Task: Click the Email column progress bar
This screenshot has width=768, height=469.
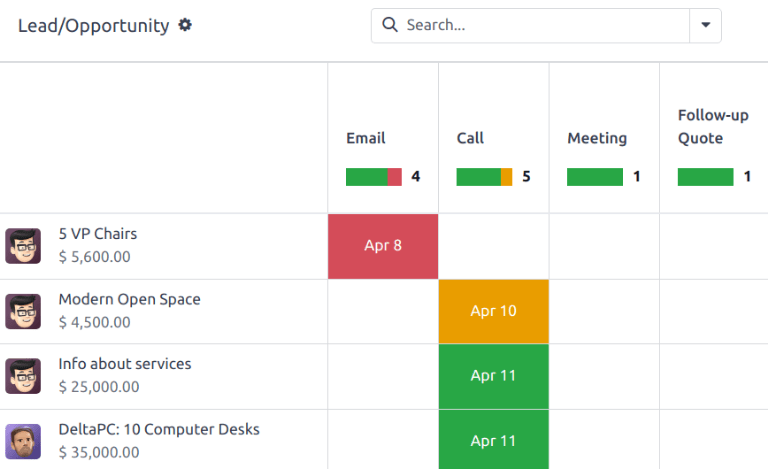Action: pyautogui.click(x=373, y=177)
